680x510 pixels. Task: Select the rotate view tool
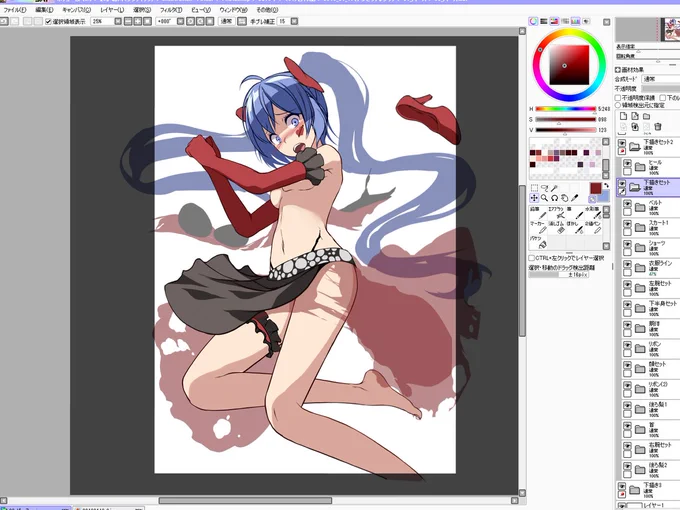[554, 198]
